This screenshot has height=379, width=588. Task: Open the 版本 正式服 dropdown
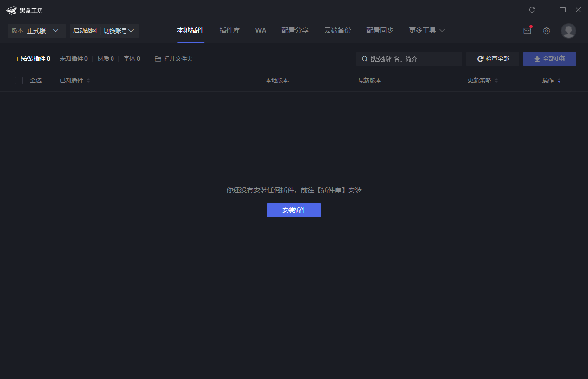[x=37, y=30]
